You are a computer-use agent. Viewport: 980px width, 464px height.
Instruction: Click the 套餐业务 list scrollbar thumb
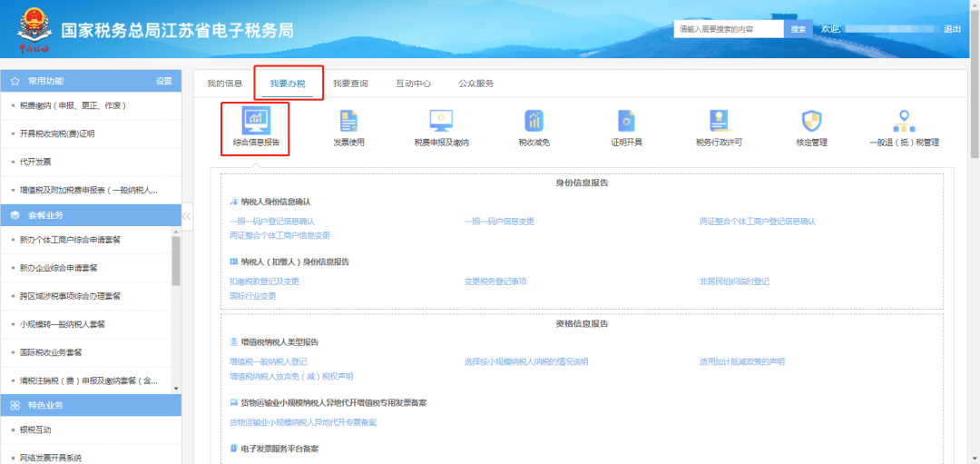click(x=176, y=261)
